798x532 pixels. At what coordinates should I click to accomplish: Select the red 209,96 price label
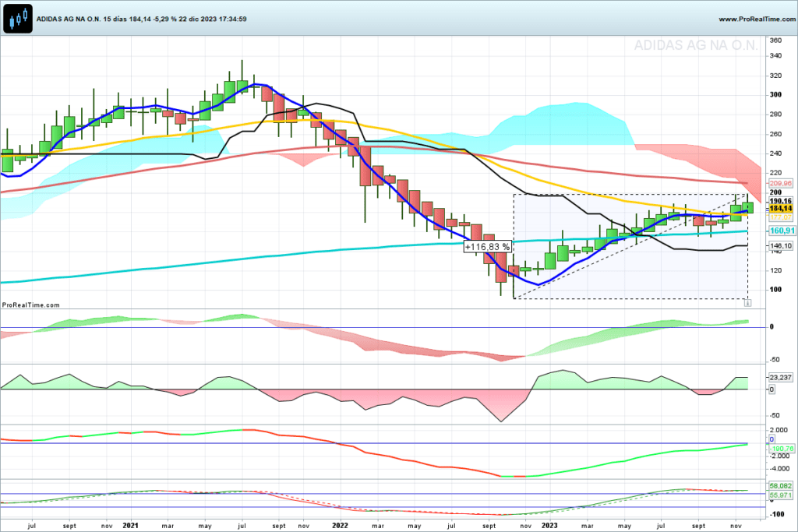[781, 183]
